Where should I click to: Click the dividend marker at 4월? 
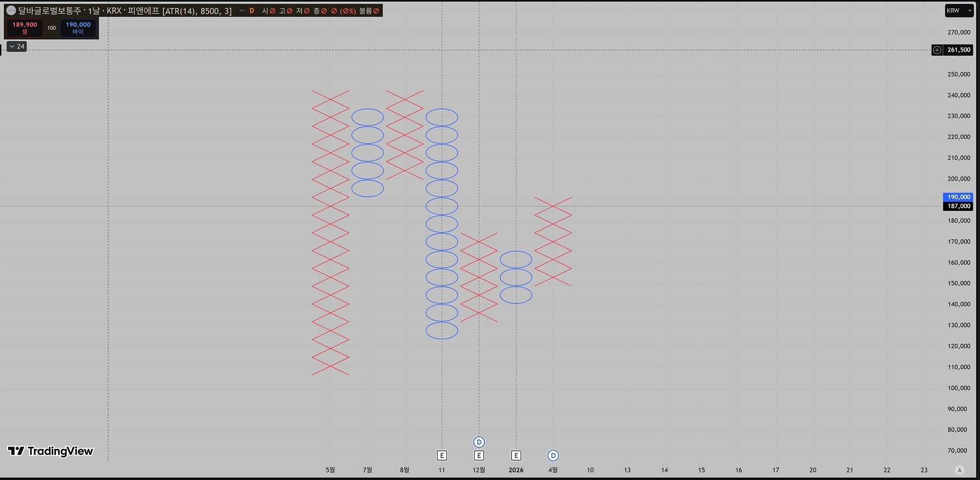tap(553, 455)
